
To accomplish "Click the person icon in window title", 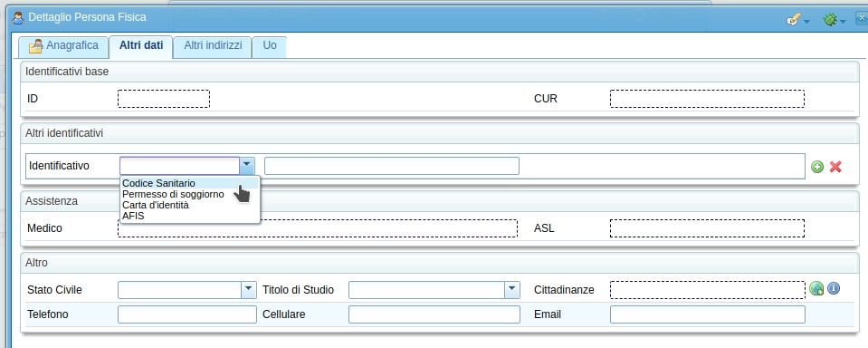I will [x=18, y=18].
